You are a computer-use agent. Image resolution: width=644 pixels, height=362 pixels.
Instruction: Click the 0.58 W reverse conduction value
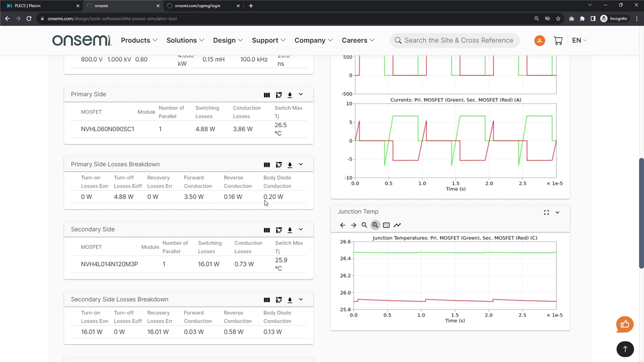233,332
